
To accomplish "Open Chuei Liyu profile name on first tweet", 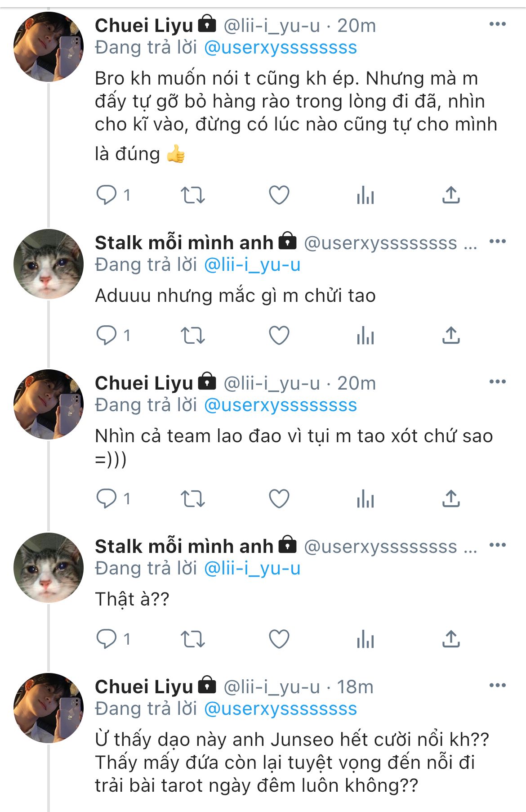I will pyautogui.click(x=144, y=26).
